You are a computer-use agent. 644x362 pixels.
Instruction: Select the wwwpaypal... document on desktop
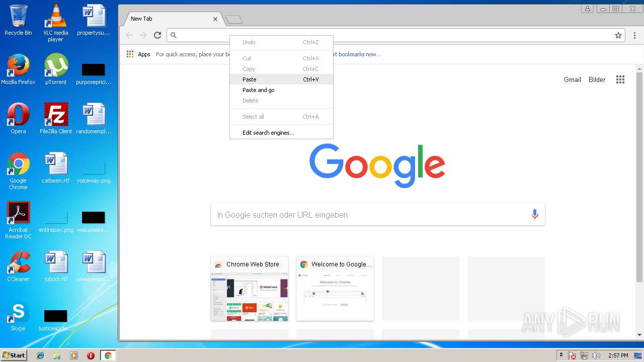pyautogui.click(x=93, y=266)
